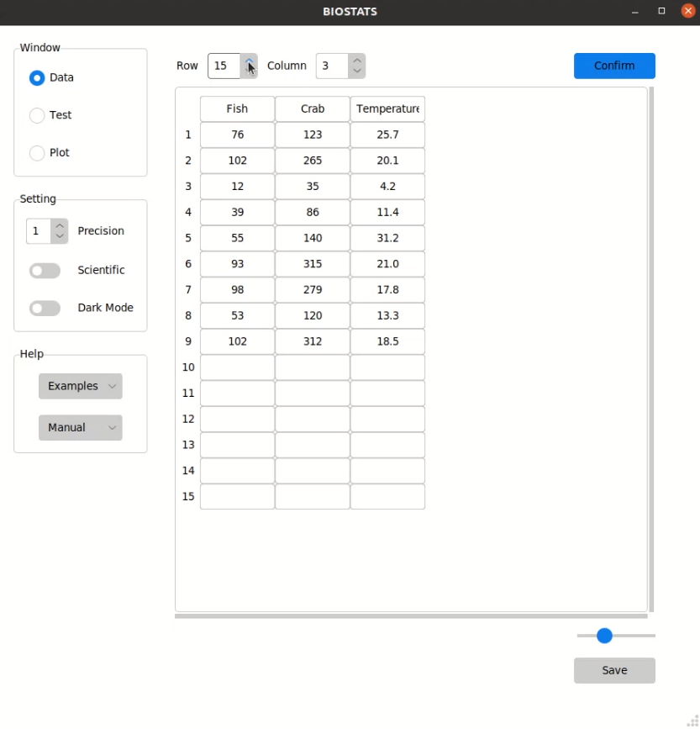Image resolution: width=700 pixels, height=729 pixels.
Task: Click empty Fish cell in row 10
Action: [x=237, y=367]
